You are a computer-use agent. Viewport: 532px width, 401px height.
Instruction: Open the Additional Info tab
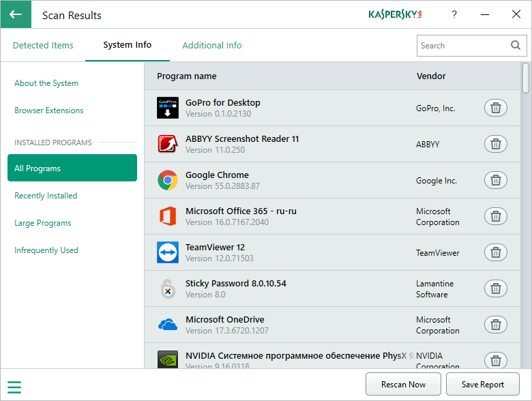pyautogui.click(x=211, y=46)
